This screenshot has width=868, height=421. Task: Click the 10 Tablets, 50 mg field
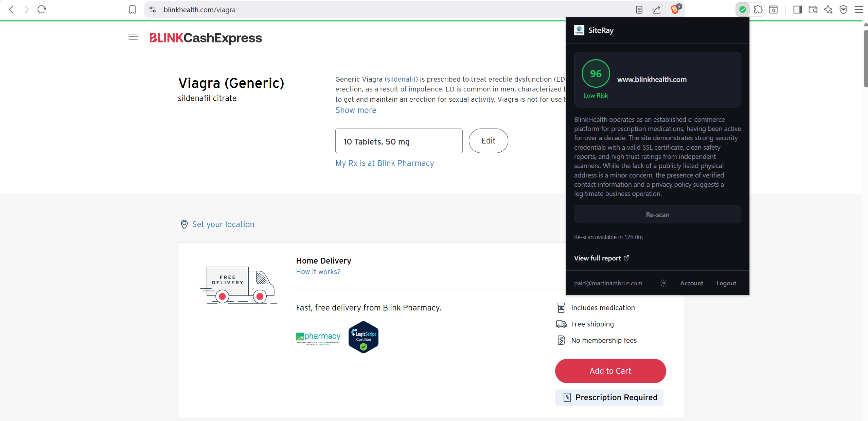coord(398,141)
